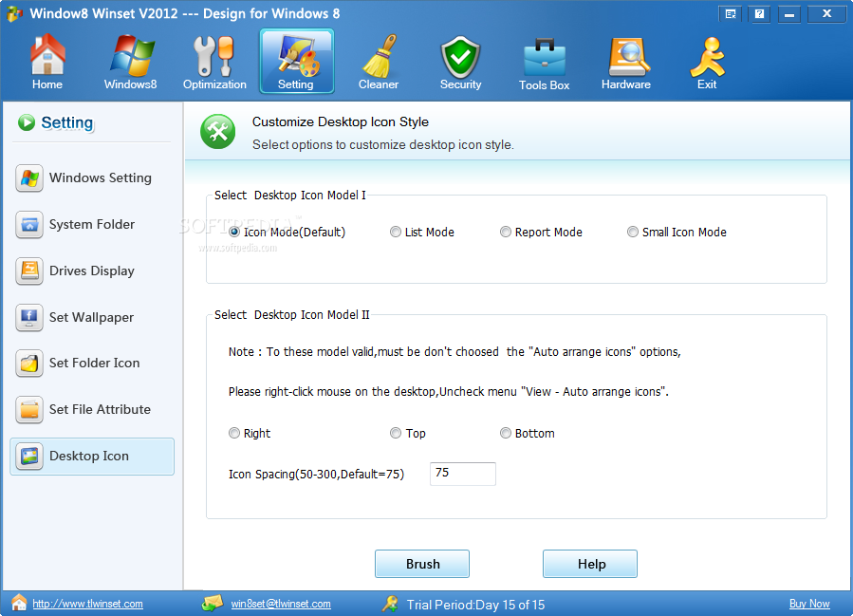Open the System Folder sidebar item
The width and height of the screenshot is (853, 616).
point(92,224)
